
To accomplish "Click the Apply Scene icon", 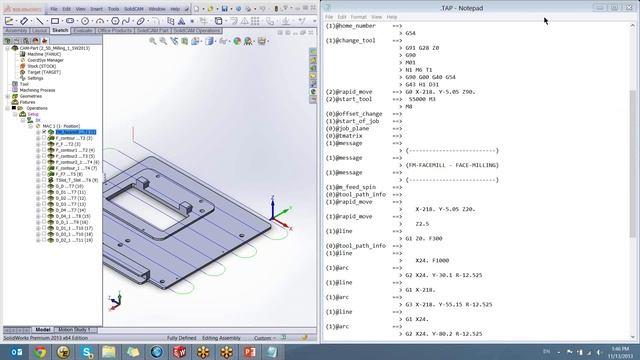I will [x=248, y=41].
